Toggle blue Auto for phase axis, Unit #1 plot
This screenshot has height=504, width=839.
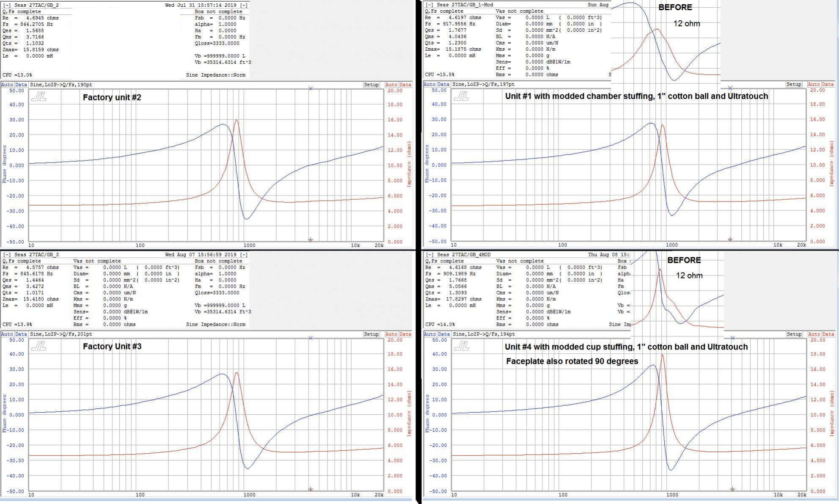pos(430,84)
